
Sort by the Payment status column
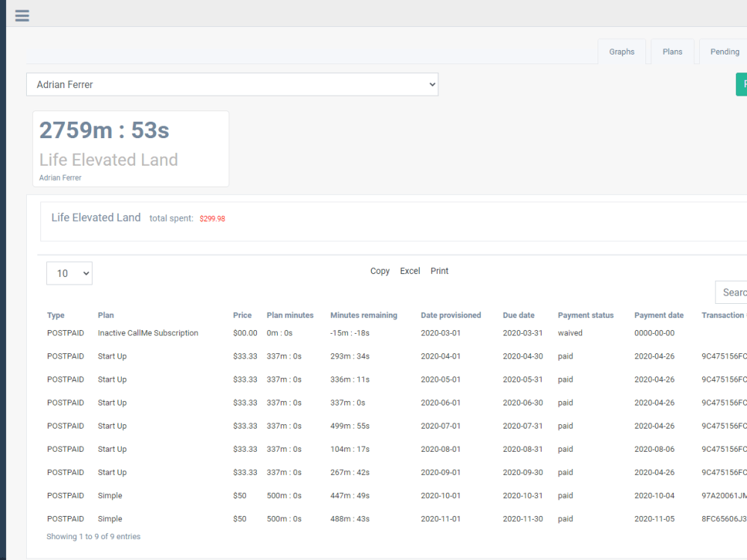tap(586, 315)
